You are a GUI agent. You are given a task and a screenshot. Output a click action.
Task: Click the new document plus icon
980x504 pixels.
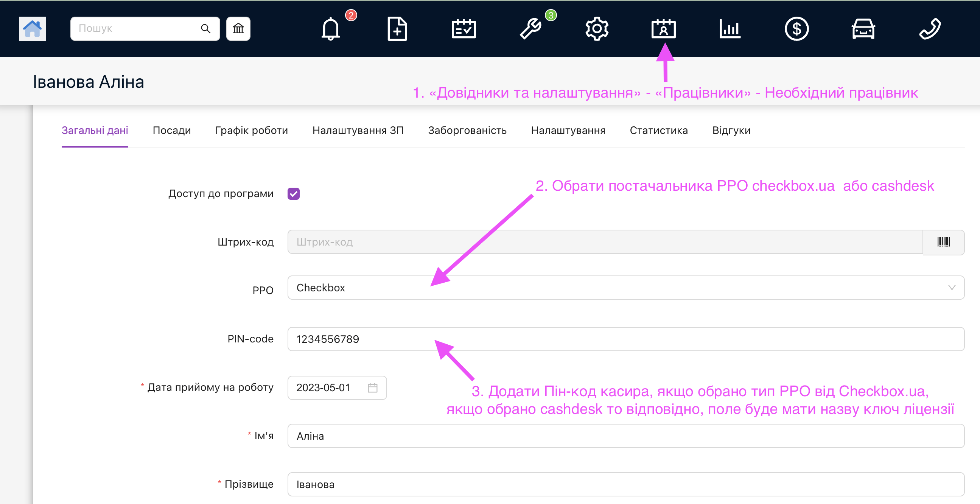[x=397, y=28]
